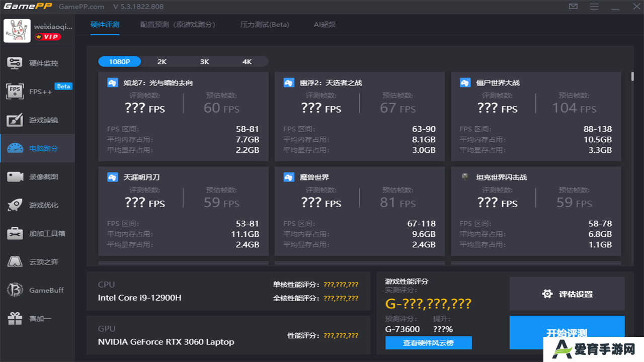Select 电脑跑分 gauge icon
Screen dimensions: 644x362
15,148
